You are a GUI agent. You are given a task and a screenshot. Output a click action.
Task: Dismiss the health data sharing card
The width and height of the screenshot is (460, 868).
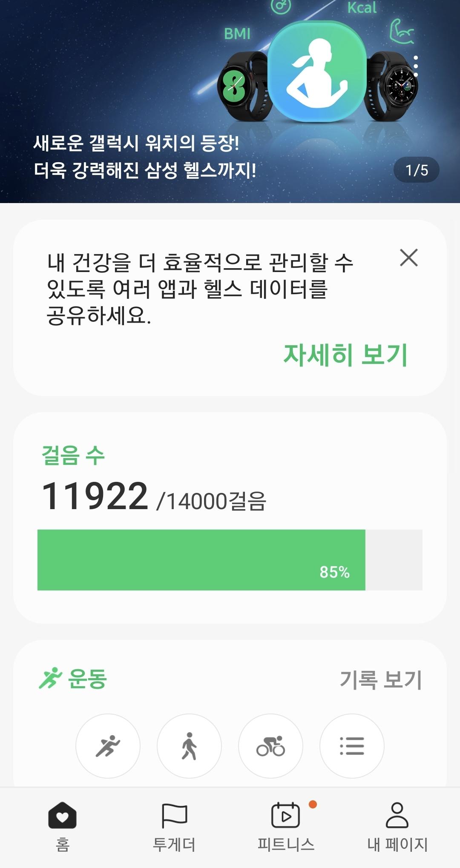pyautogui.click(x=409, y=258)
